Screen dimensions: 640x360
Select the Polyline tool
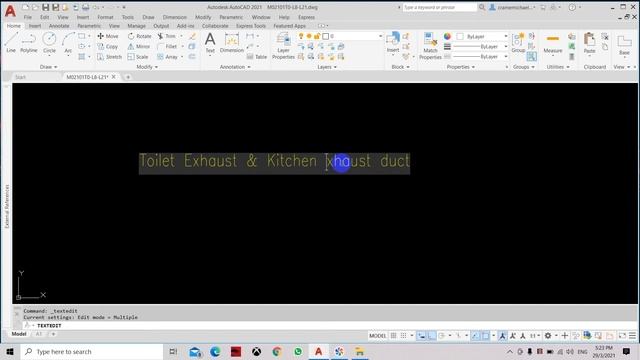[29, 42]
